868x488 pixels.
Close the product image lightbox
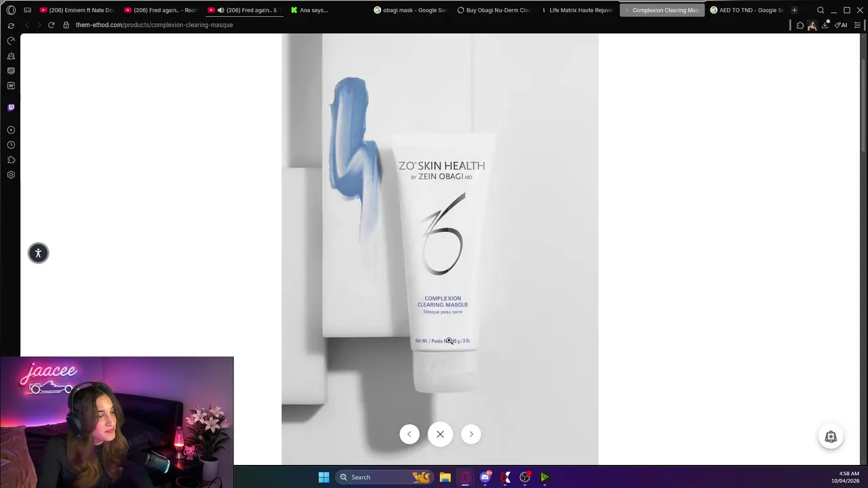pyautogui.click(x=440, y=434)
